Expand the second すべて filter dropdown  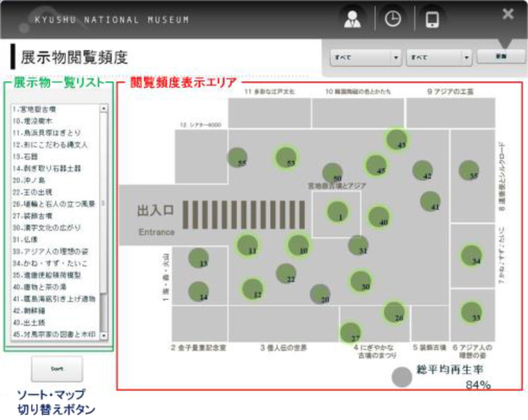point(439,57)
